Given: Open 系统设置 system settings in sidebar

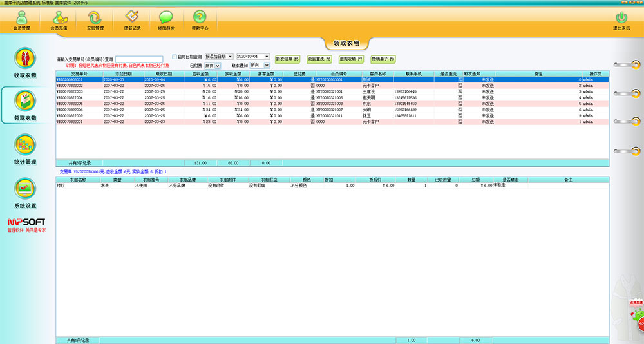Looking at the screenshot, I should click(x=25, y=193).
